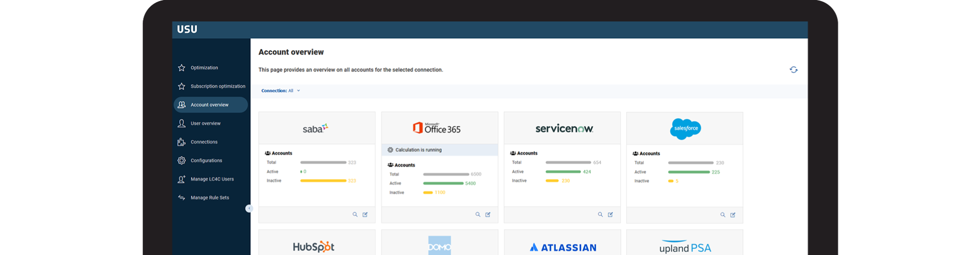Click the Account overview people icon
Image resolution: width=980 pixels, height=255 pixels.
coord(182,105)
